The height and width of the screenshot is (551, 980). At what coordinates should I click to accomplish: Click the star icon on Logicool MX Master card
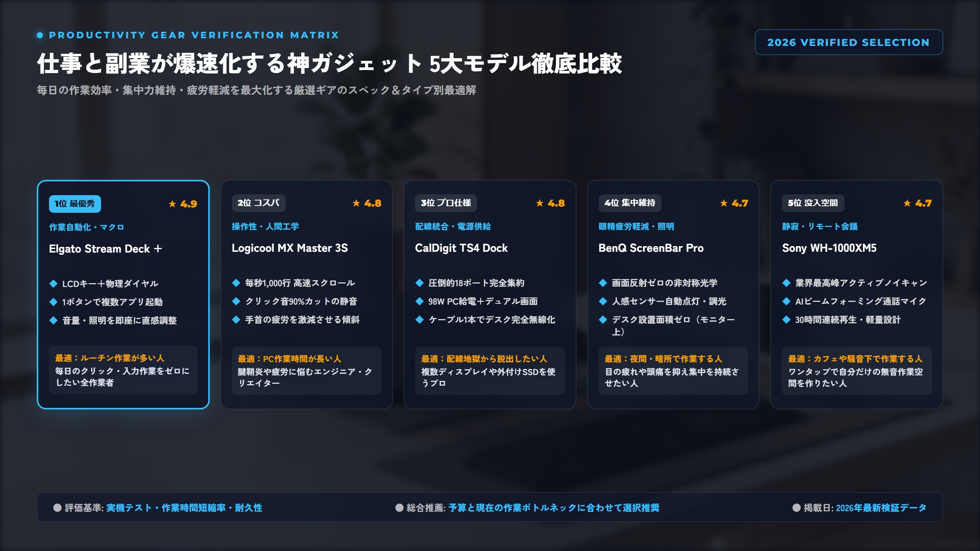tap(356, 203)
